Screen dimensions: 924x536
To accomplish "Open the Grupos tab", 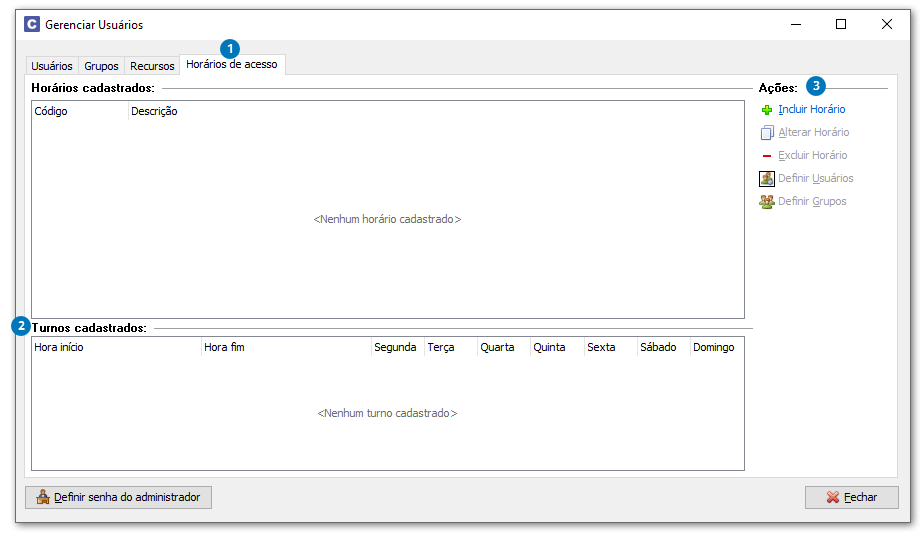I will pyautogui.click(x=101, y=66).
